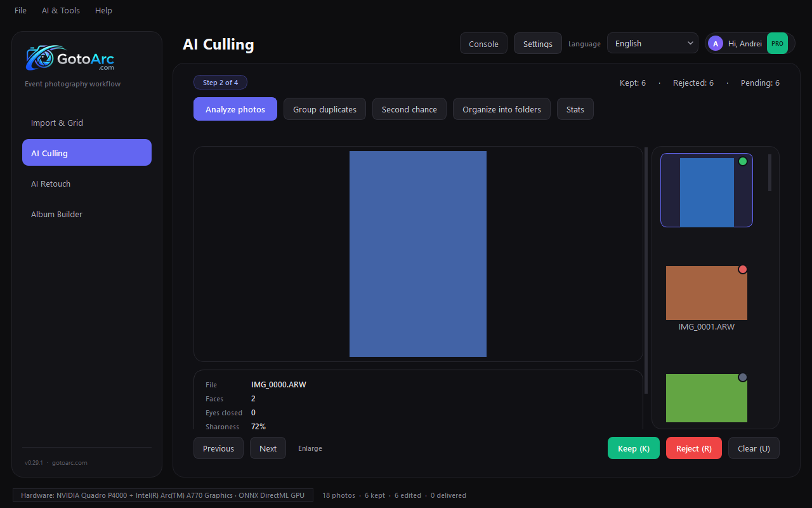Click the "Pending: 6" counter
This screenshot has height=508, width=812.
coord(760,83)
